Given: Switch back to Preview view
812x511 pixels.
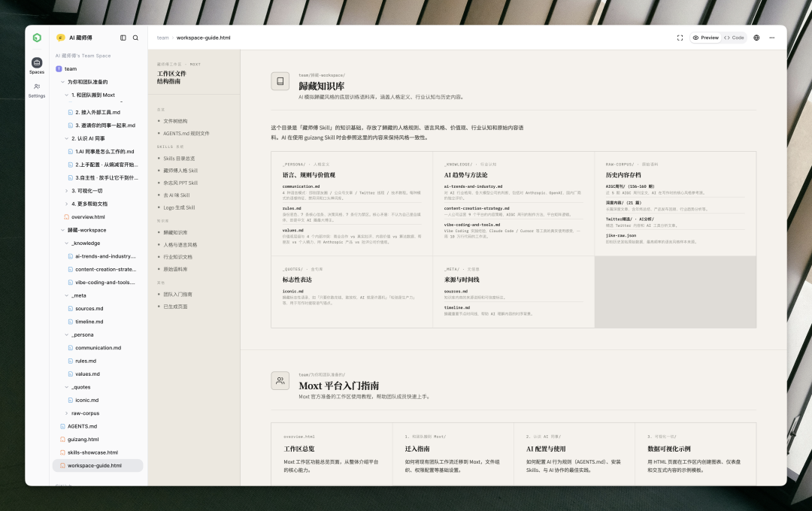Looking at the screenshot, I should (x=704, y=37).
